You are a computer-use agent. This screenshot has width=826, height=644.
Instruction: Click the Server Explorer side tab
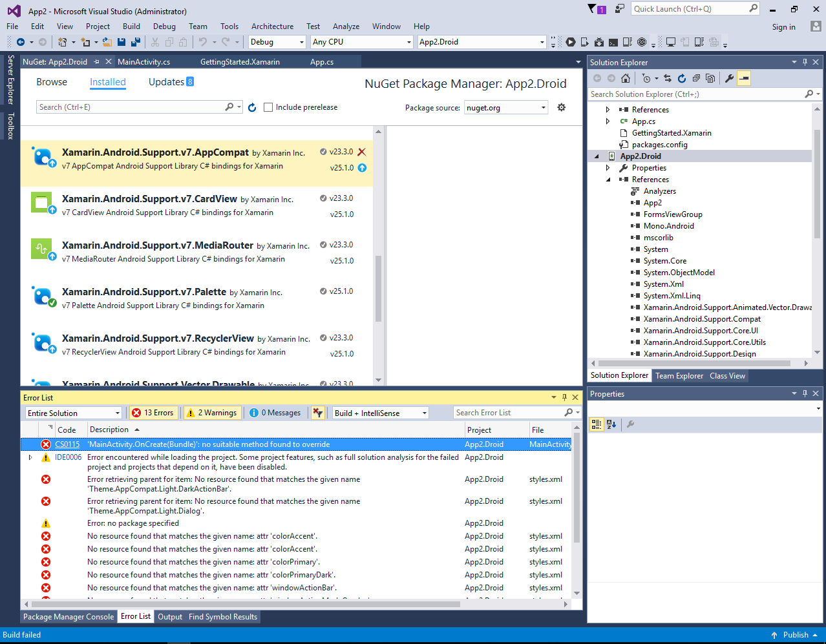[10, 79]
